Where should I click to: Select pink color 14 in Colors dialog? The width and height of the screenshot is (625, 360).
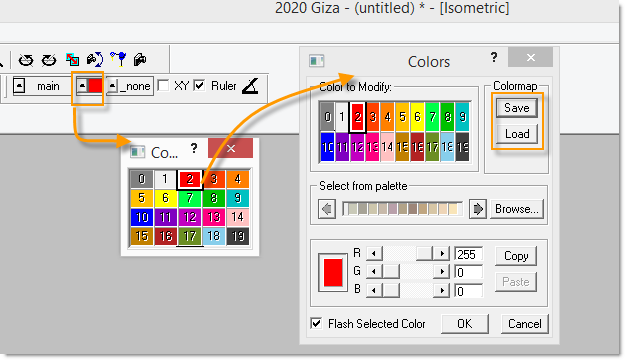(x=387, y=147)
